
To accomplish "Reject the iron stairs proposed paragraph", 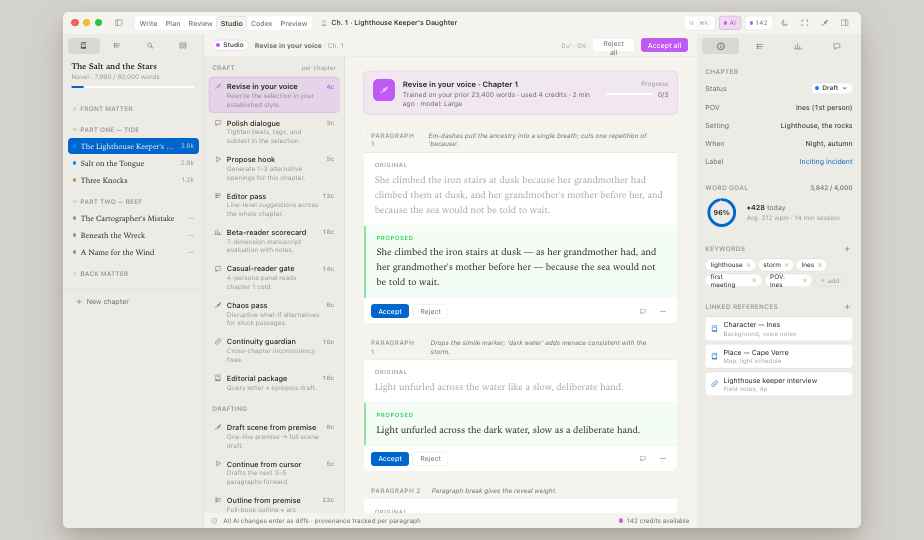I will pyautogui.click(x=430, y=311).
